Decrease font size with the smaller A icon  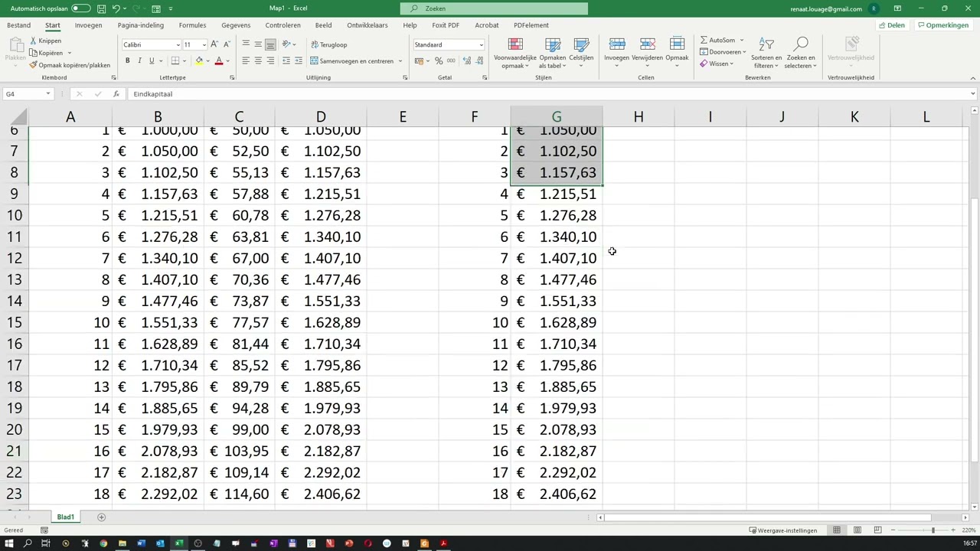click(x=226, y=44)
